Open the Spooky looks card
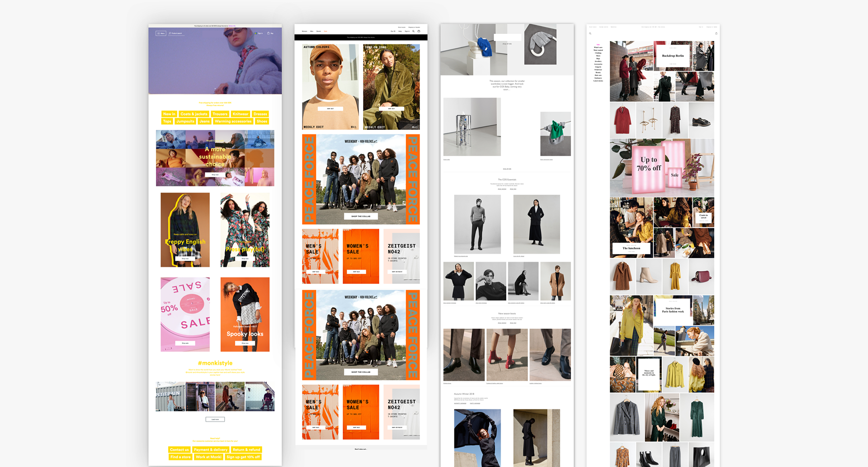Screen dimensions: 868x467 click(x=245, y=315)
